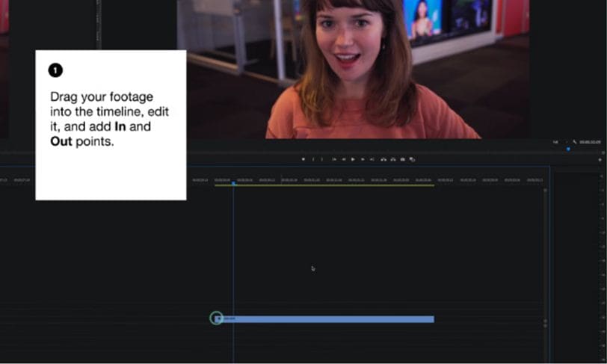Click the timeline vertical scrollbar

tap(546, 256)
